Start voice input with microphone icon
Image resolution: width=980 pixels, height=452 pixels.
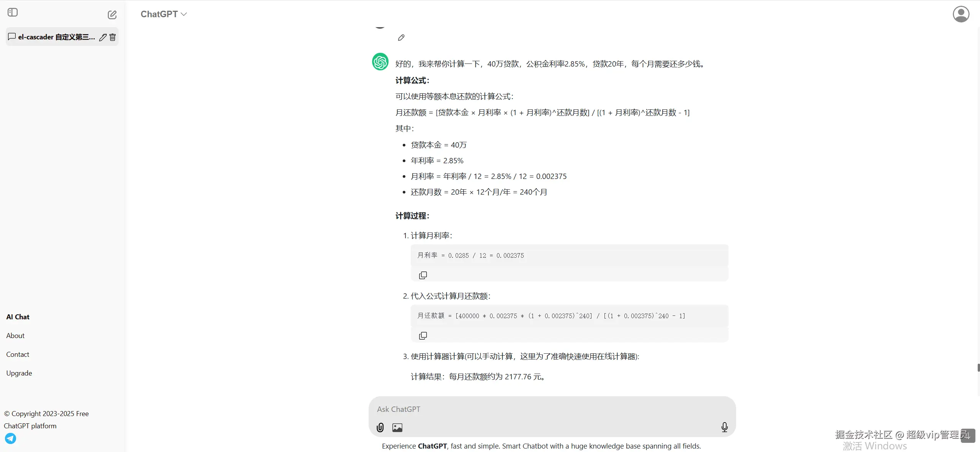(x=724, y=427)
